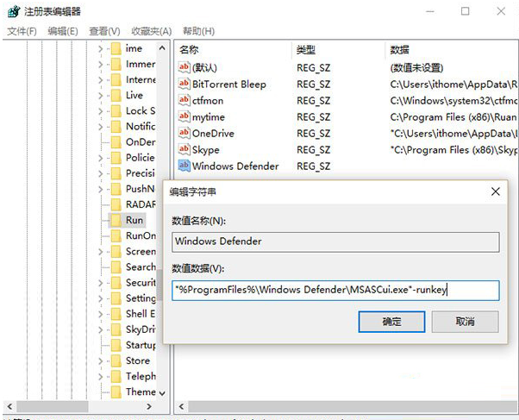The image size is (519, 420).
Task: Click the 确定 button in dialog
Action: (392, 322)
